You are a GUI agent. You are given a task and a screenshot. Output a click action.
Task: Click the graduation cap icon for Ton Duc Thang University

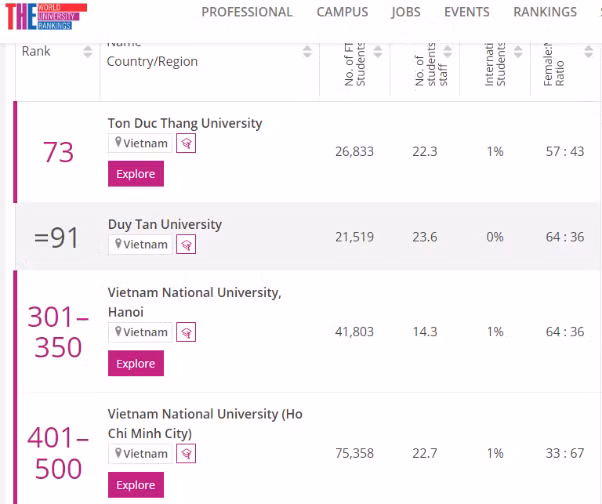click(x=186, y=143)
